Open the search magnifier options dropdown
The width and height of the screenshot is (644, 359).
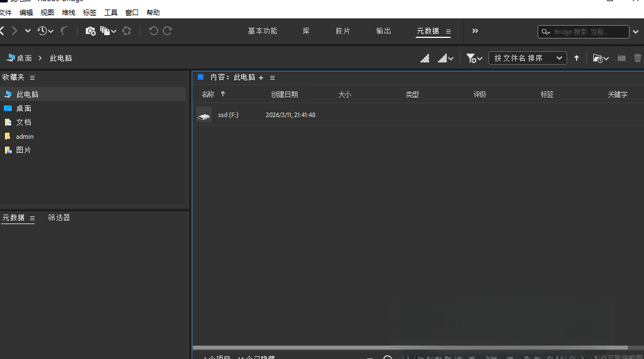[x=546, y=32]
